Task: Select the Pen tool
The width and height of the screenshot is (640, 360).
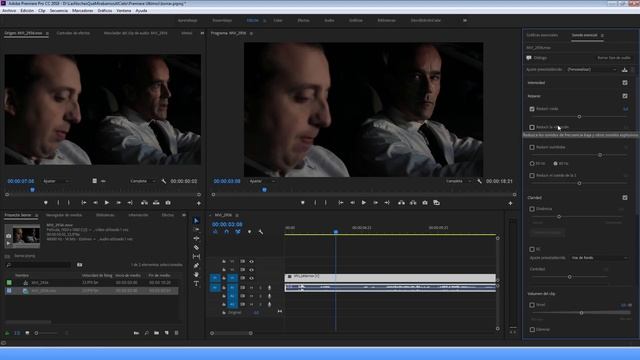Action: [x=196, y=266]
